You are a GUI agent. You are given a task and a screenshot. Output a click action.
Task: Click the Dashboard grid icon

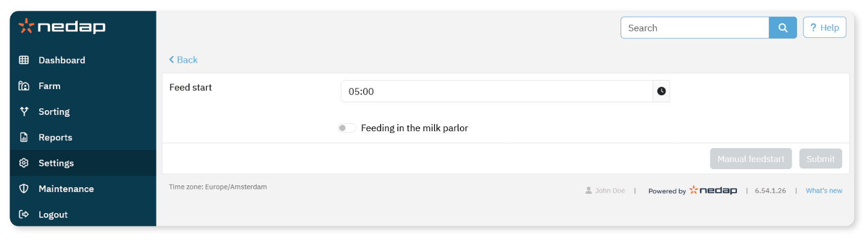[x=24, y=60]
